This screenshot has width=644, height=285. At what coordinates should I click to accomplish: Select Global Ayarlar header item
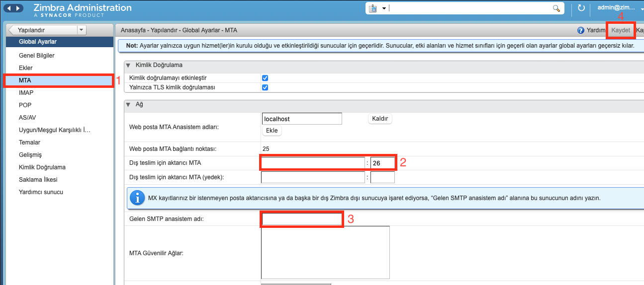point(59,42)
